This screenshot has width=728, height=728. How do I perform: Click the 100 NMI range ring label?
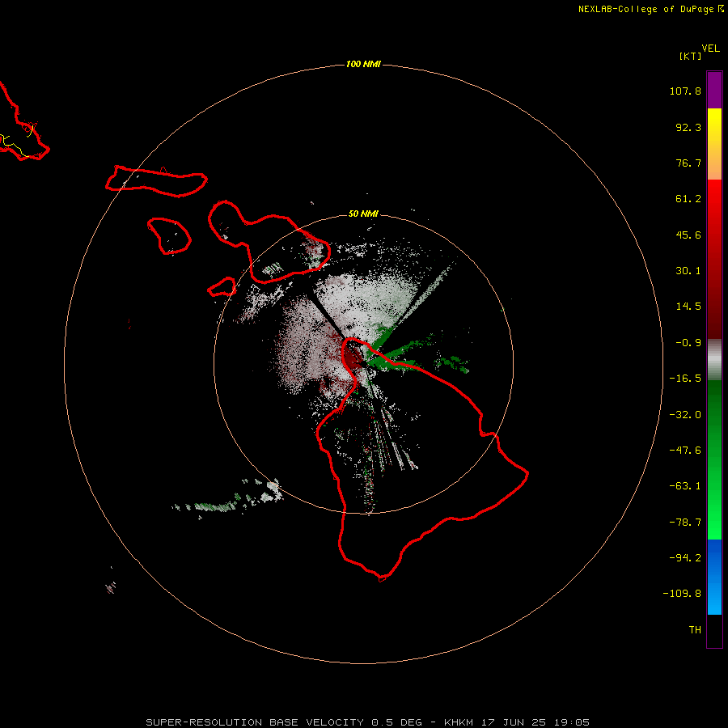click(363, 64)
